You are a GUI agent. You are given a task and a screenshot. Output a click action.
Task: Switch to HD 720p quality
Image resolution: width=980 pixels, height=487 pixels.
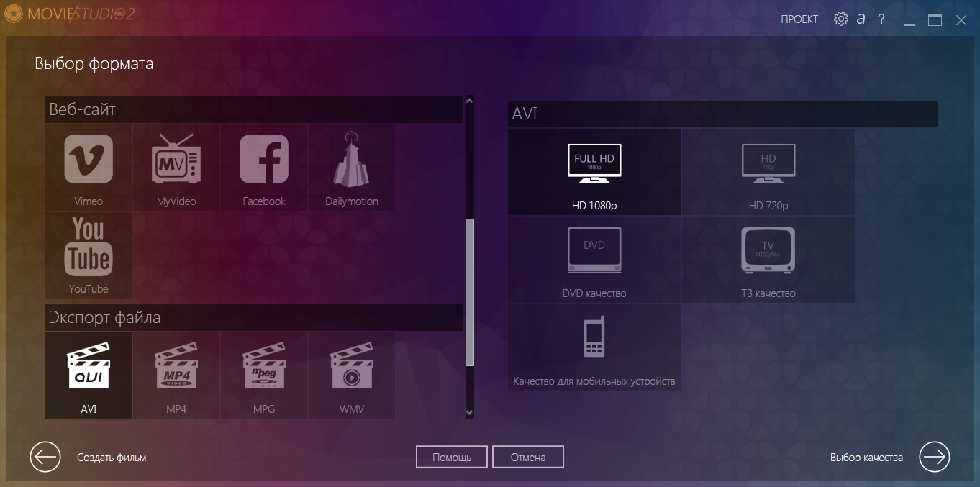click(x=768, y=172)
